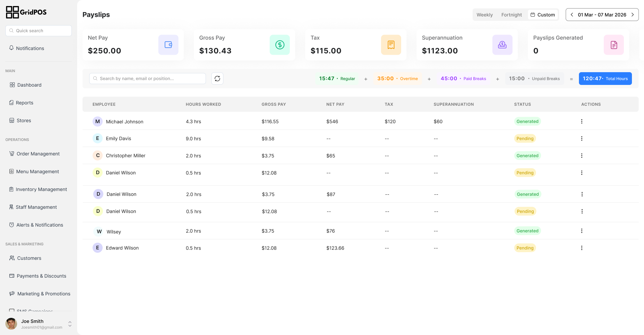This screenshot has width=644, height=335.
Task: Click the 45:00 Paid Breaks chip
Action: 463,79
